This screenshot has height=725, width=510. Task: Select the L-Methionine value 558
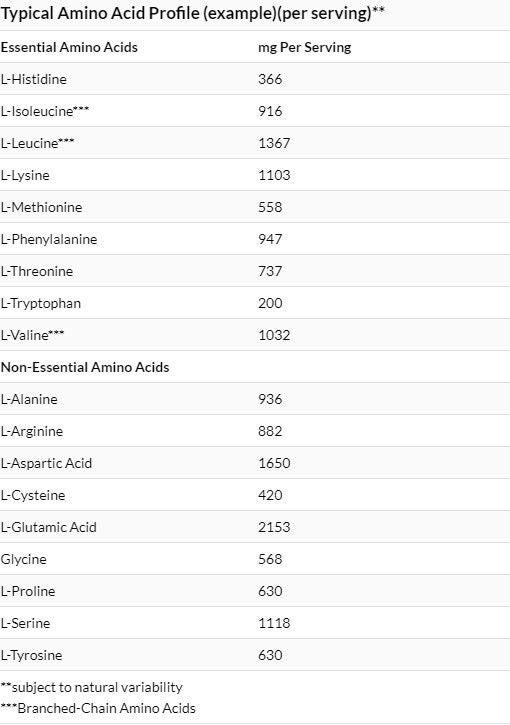click(270, 207)
